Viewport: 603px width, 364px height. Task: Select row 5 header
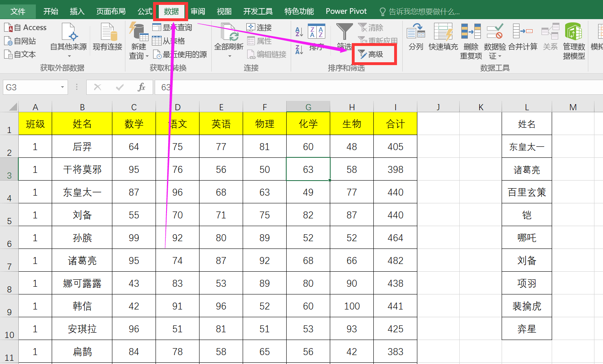coord(9,215)
